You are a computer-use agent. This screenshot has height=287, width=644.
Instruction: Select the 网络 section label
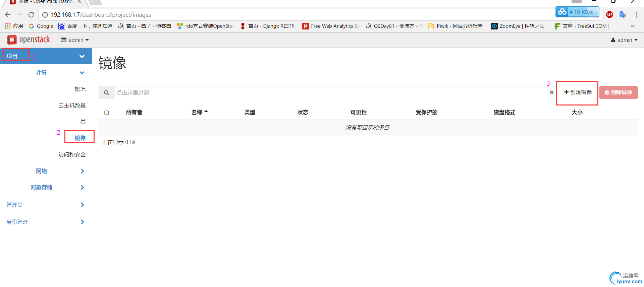point(42,171)
